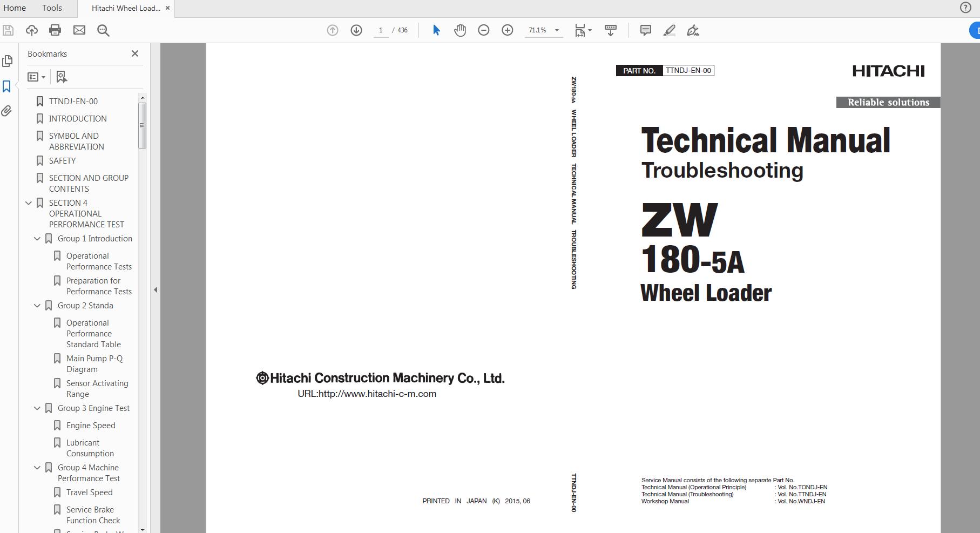This screenshot has width=980, height=533.
Task: Select the Hitachi Wheel Loader document tab
Action: click(126, 8)
